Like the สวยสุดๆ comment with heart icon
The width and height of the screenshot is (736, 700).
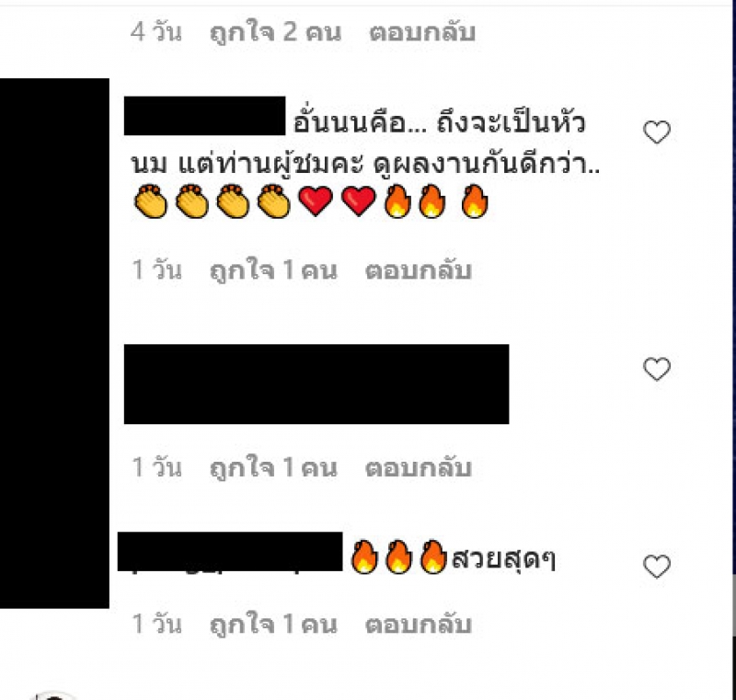tap(657, 567)
